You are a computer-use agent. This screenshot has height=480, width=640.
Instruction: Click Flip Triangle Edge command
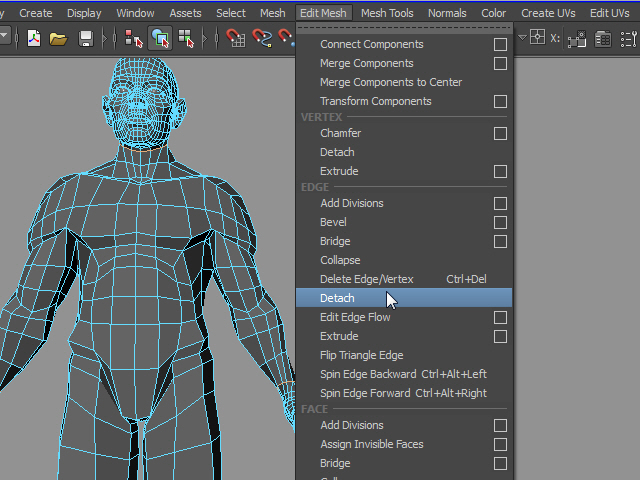click(x=361, y=355)
